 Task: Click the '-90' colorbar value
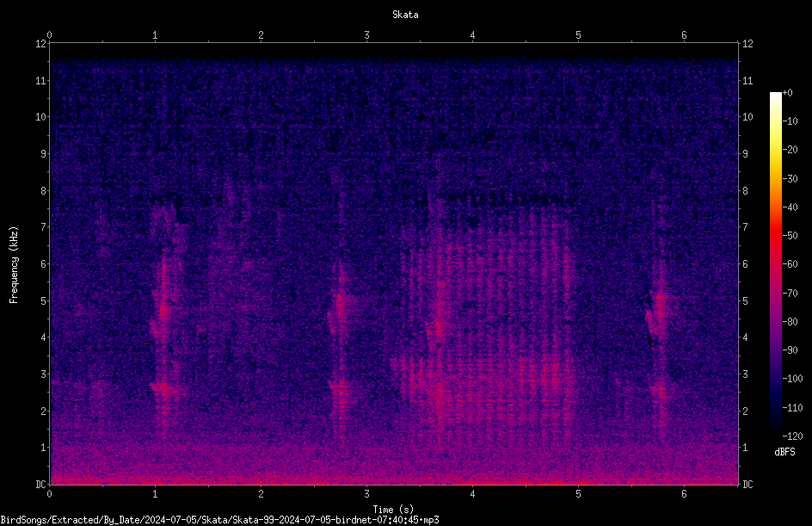tap(790, 350)
